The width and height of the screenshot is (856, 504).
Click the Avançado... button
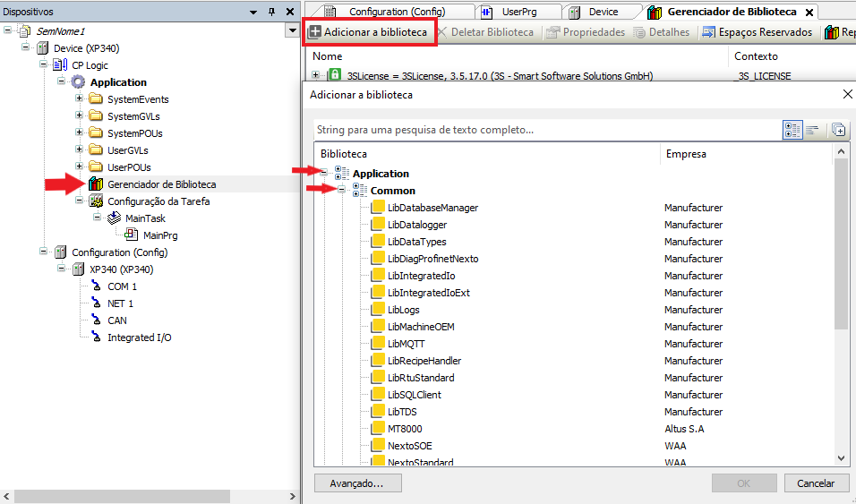pyautogui.click(x=357, y=483)
